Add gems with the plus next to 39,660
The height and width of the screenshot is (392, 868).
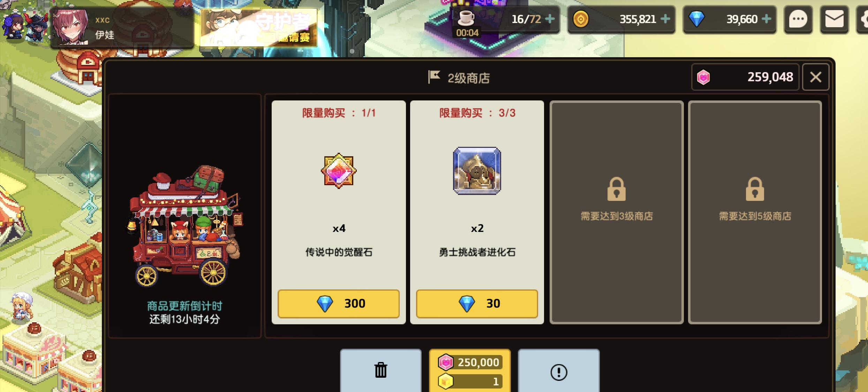point(767,19)
